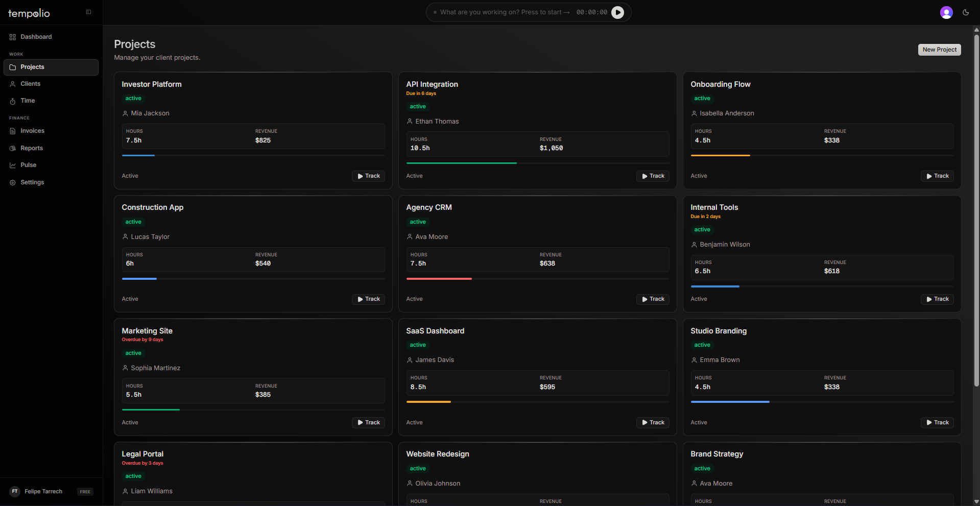This screenshot has height=506, width=980.
Task: Click the 00:00:00 timer display
Action: tap(592, 12)
